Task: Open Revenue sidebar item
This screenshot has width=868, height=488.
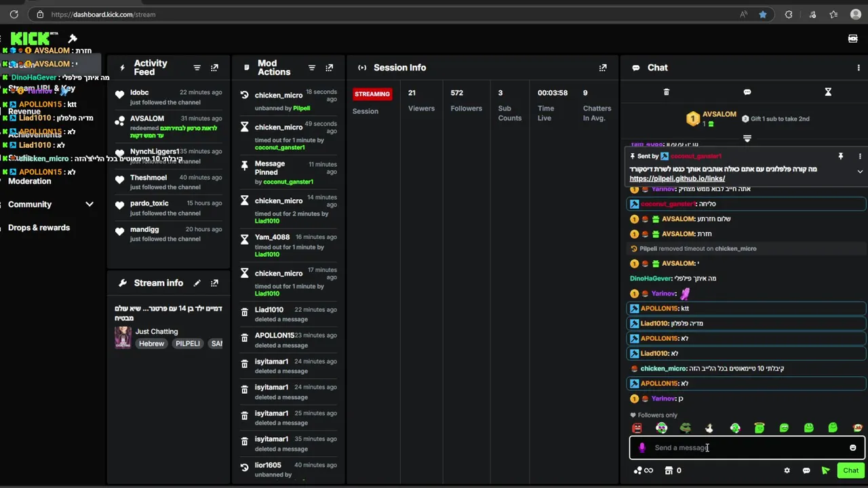Action: tap(24, 111)
